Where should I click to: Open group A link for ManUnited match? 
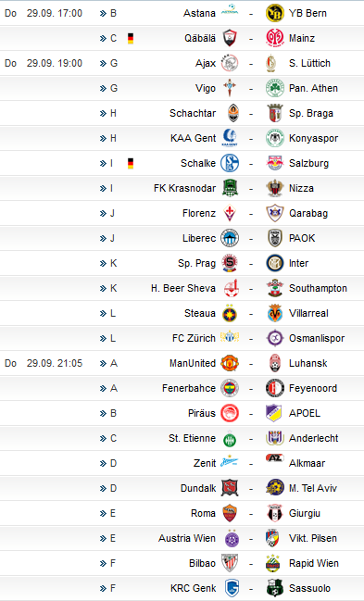108,363
